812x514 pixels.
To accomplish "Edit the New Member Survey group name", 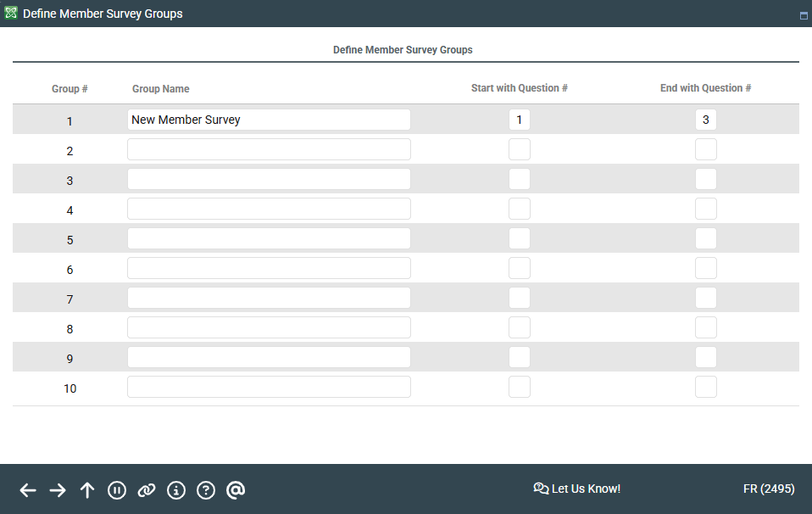I will click(269, 120).
